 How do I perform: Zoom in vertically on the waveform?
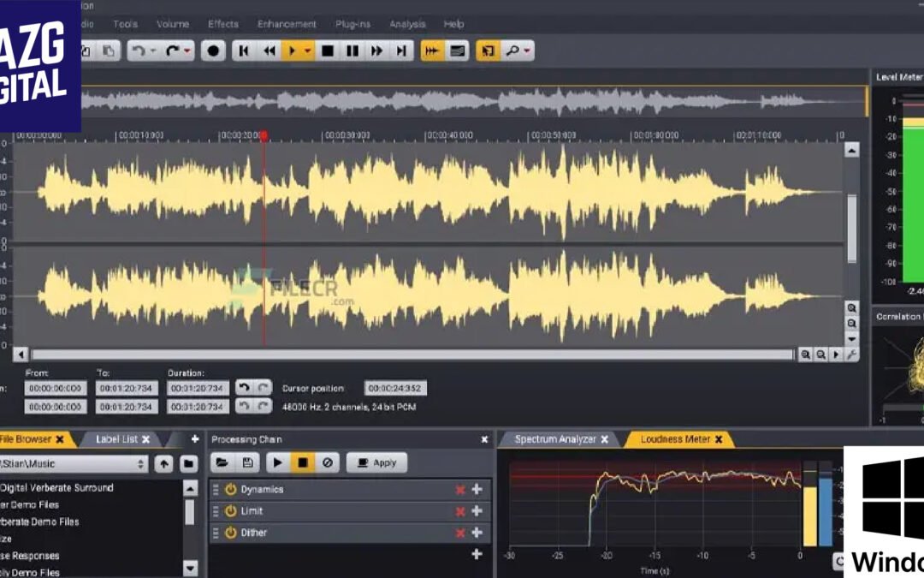click(x=851, y=308)
